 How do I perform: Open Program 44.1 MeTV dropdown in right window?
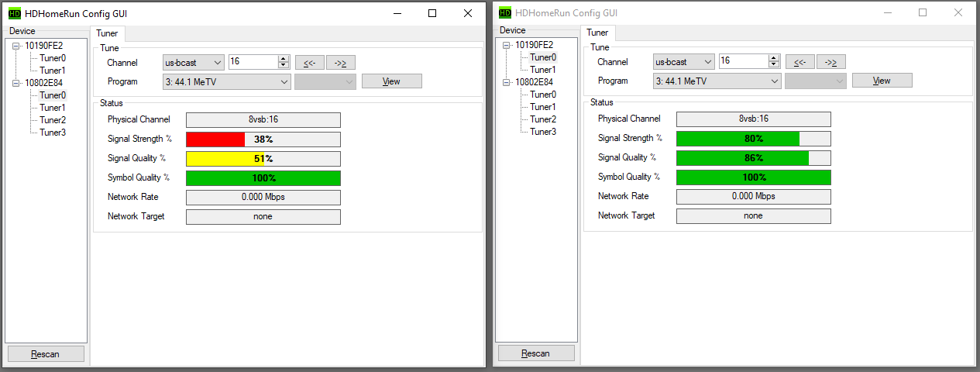pos(717,81)
